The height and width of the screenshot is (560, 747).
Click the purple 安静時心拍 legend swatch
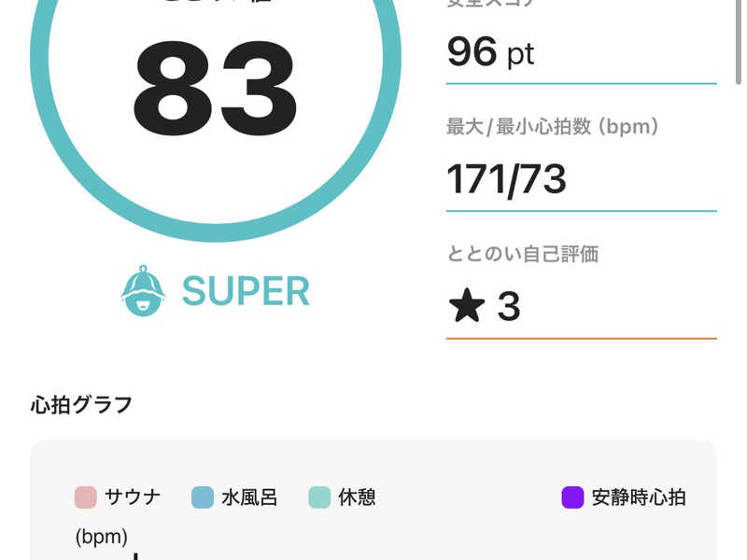pos(572,497)
